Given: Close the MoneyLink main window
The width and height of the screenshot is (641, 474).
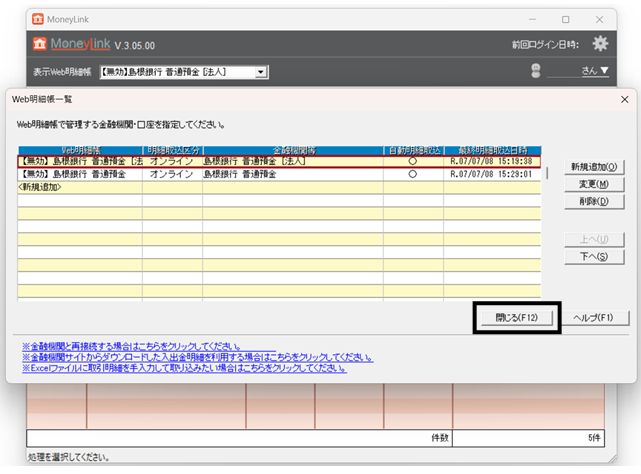Looking at the screenshot, I should [599, 19].
